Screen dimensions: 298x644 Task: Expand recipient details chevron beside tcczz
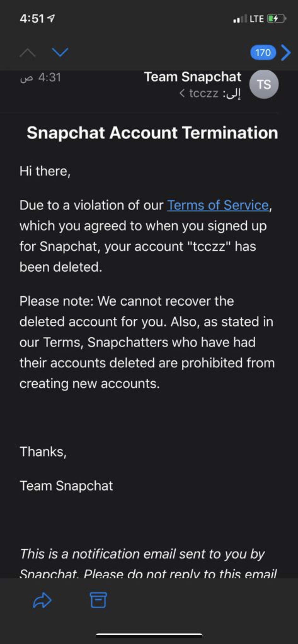pyautogui.click(x=182, y=93)
